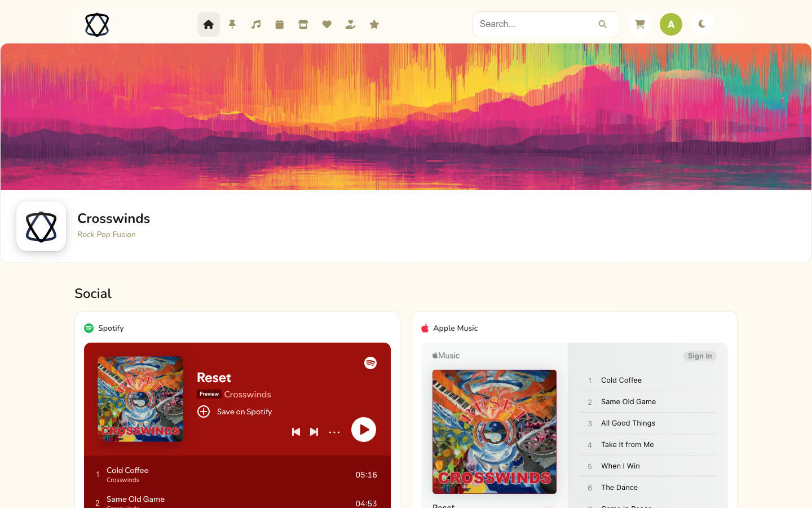Play The Dance in Apple Music
The height and width of the screenshot is (508, 812).
[x=648, y=488]
